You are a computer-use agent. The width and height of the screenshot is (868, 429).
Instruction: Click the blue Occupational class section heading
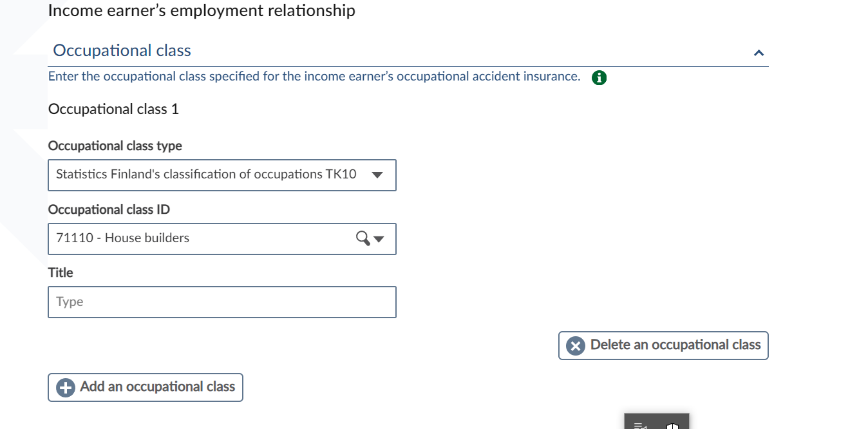pyautogui.click(x=122, y=50)
